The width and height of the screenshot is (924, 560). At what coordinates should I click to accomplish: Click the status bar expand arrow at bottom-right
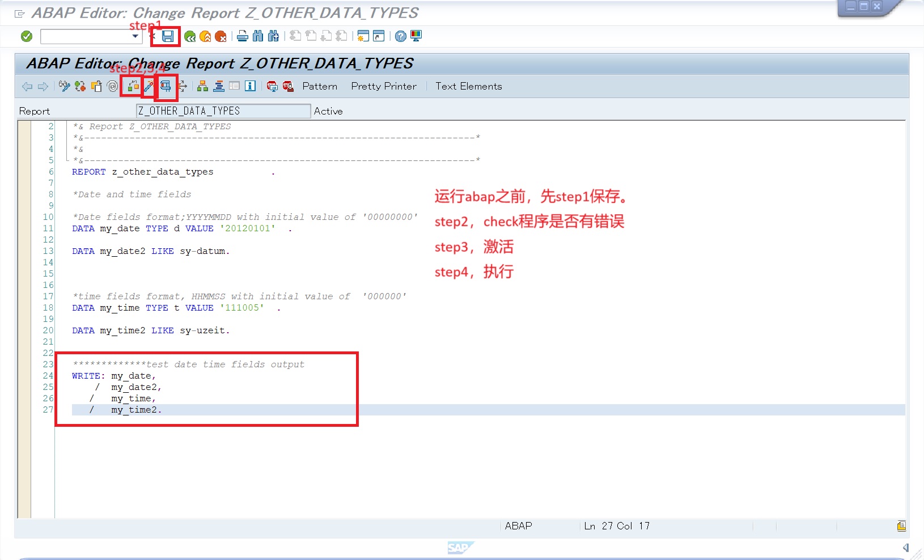(906, 548)
